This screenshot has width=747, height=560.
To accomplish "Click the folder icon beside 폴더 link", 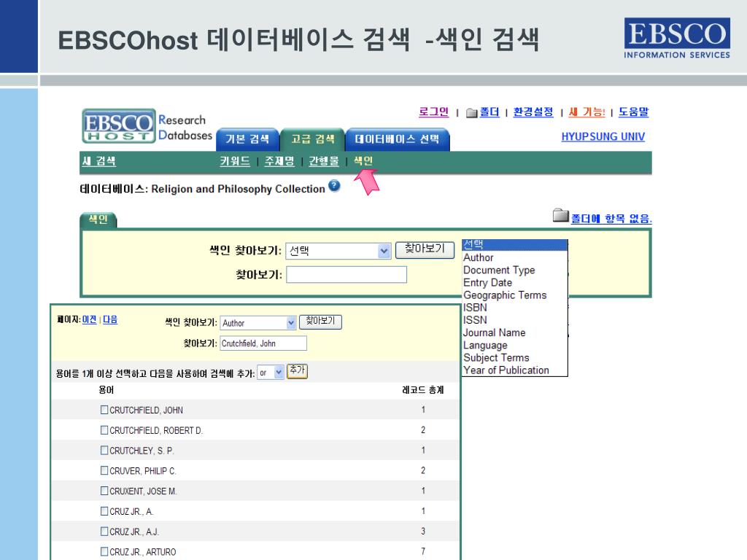I will (x=471, y=113).
